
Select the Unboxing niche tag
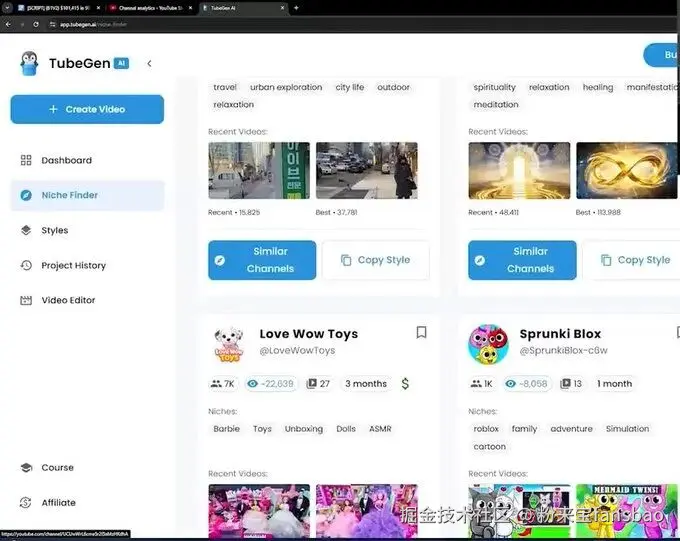tap(304, 429)
